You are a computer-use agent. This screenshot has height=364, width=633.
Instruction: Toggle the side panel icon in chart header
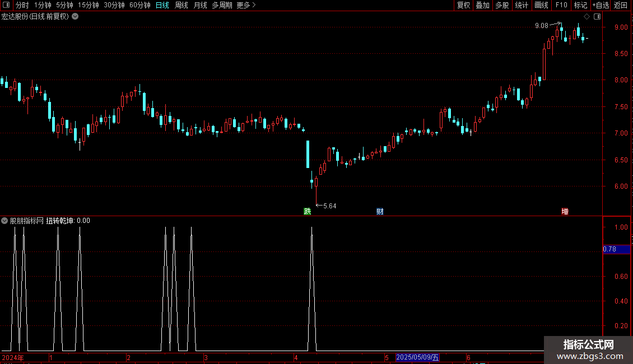597,17
